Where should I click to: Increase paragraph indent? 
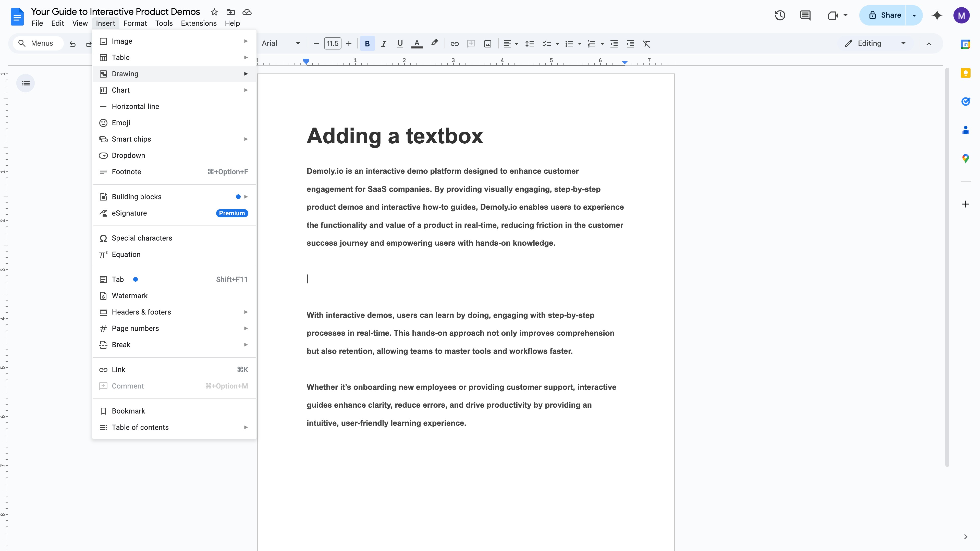click(x=630, y=44)
